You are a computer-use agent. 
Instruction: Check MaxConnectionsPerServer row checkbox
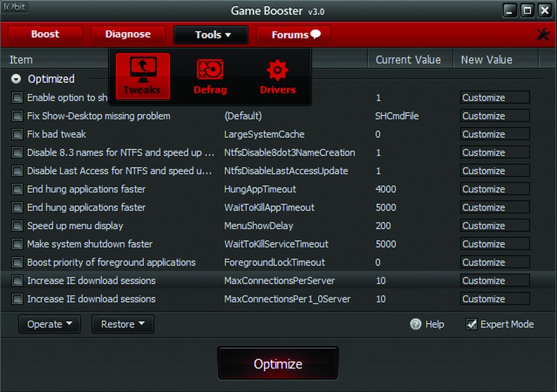point(17,281)
